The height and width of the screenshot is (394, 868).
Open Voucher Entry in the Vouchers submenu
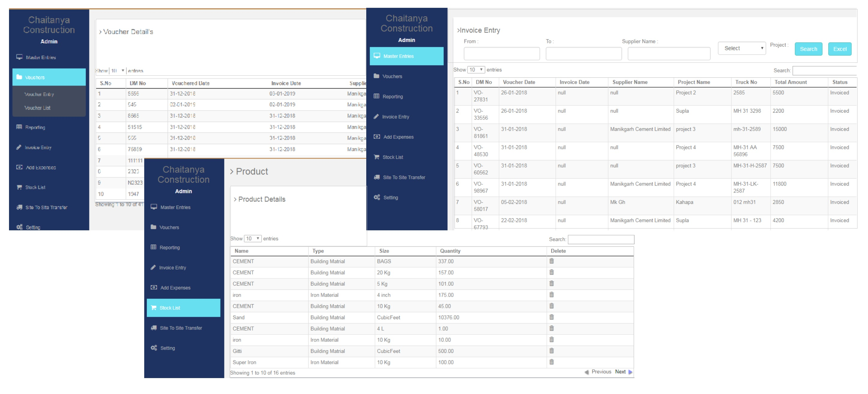pyautogui.click(x=39, y=94)
